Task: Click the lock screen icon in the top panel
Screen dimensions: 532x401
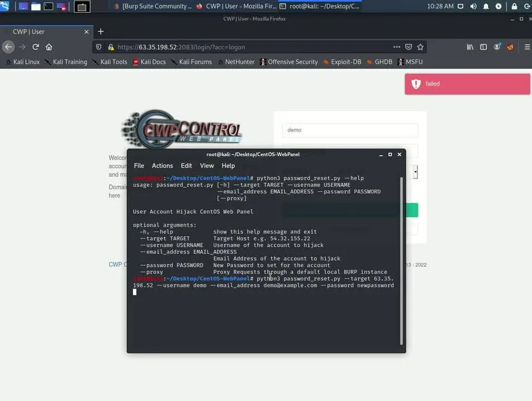Action: tap(514, 6)
